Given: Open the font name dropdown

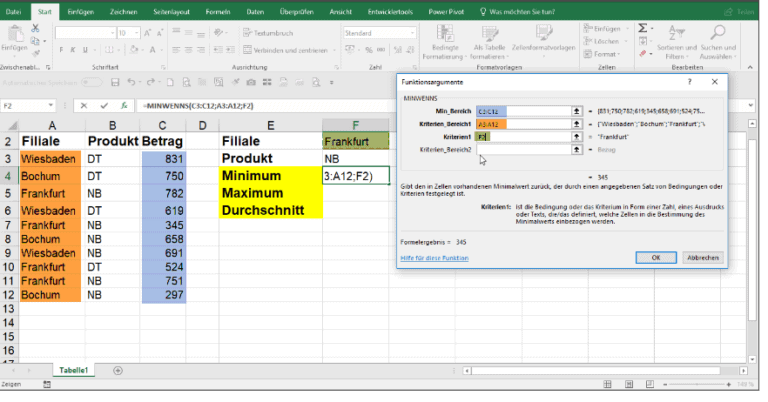Looking at the screenshot, I should pyautogui.click(x=113, y=33).
